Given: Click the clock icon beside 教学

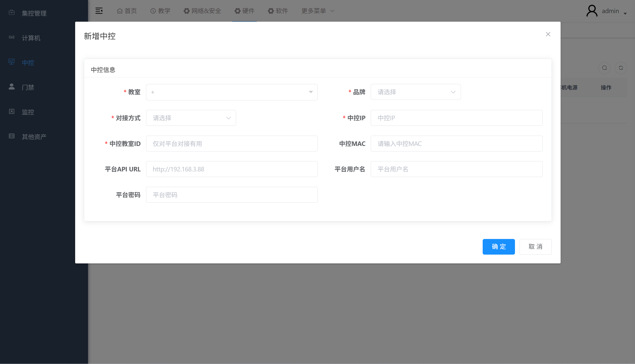Looking at the screenshot, I should (x=153, y=11).
